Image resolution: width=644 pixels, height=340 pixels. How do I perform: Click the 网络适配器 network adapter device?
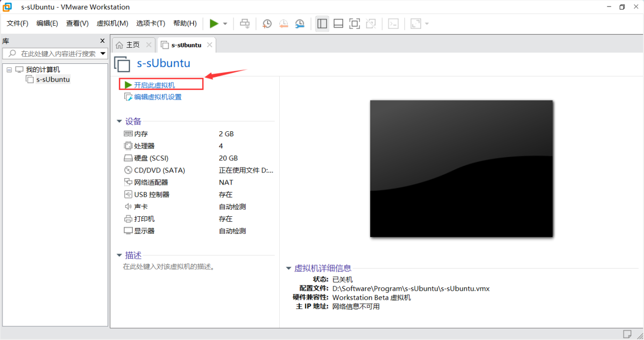click(151, 182)
